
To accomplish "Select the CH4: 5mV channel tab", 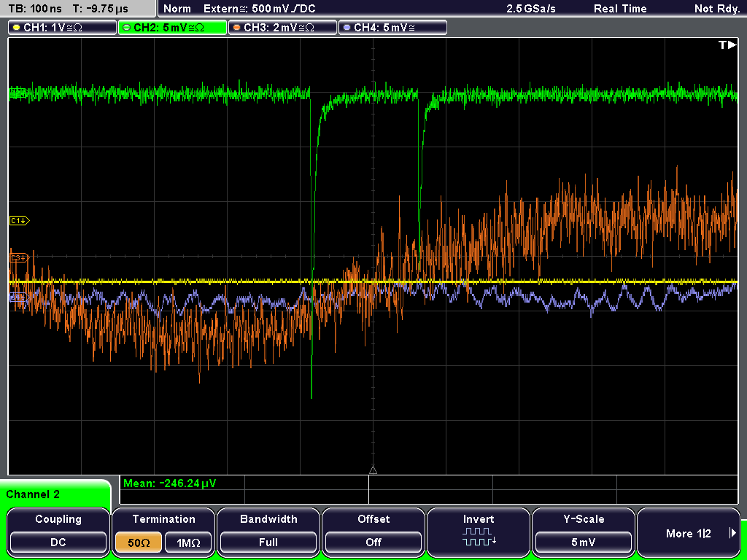I will pos(392,28).
